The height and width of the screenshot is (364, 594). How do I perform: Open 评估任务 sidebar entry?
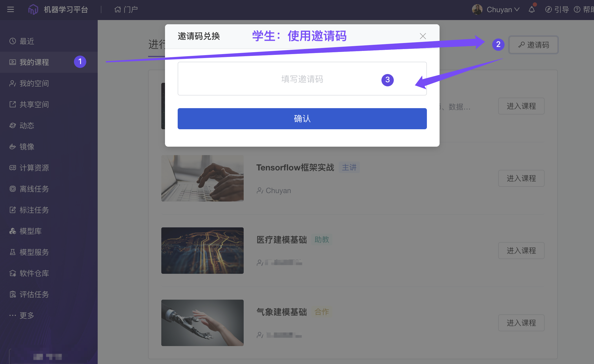pyautogui.click(x=34, y=294)
